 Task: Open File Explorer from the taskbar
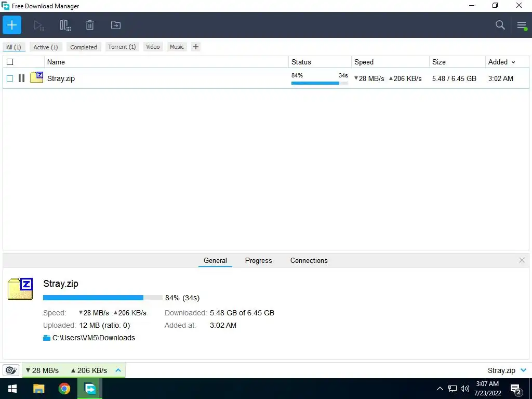(38, 389)
